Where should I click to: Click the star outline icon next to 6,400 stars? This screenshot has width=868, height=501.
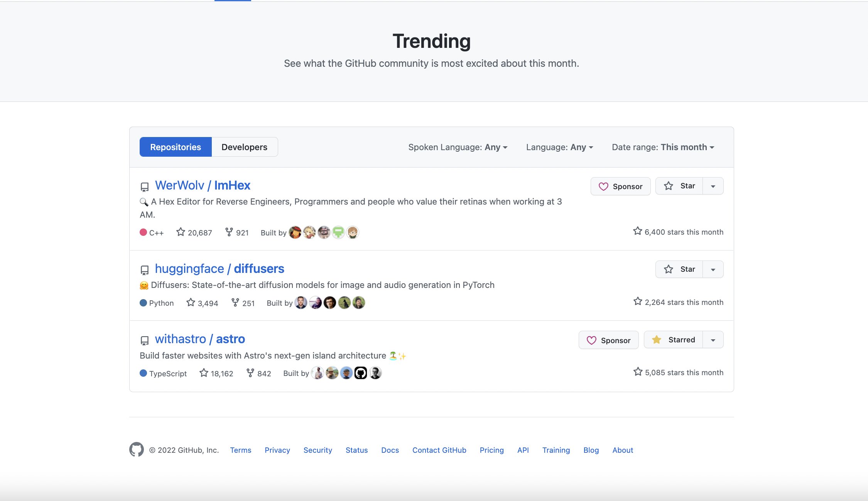coord(637,231)
